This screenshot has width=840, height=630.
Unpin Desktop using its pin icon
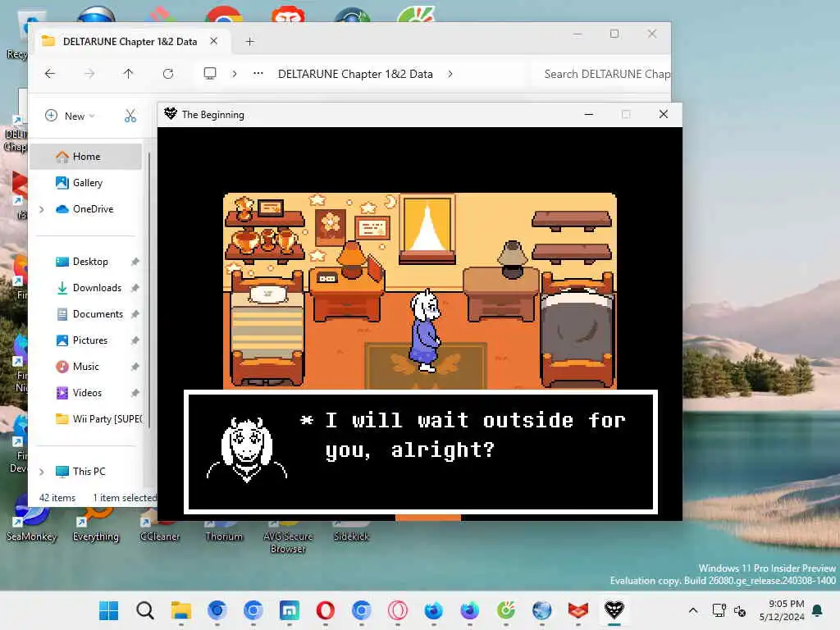tap(135, 262)
